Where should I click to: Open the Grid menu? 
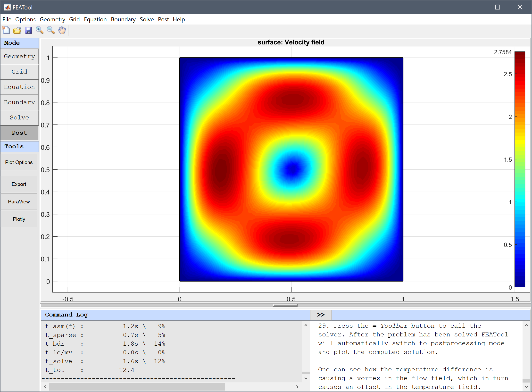tap(74, 19)
